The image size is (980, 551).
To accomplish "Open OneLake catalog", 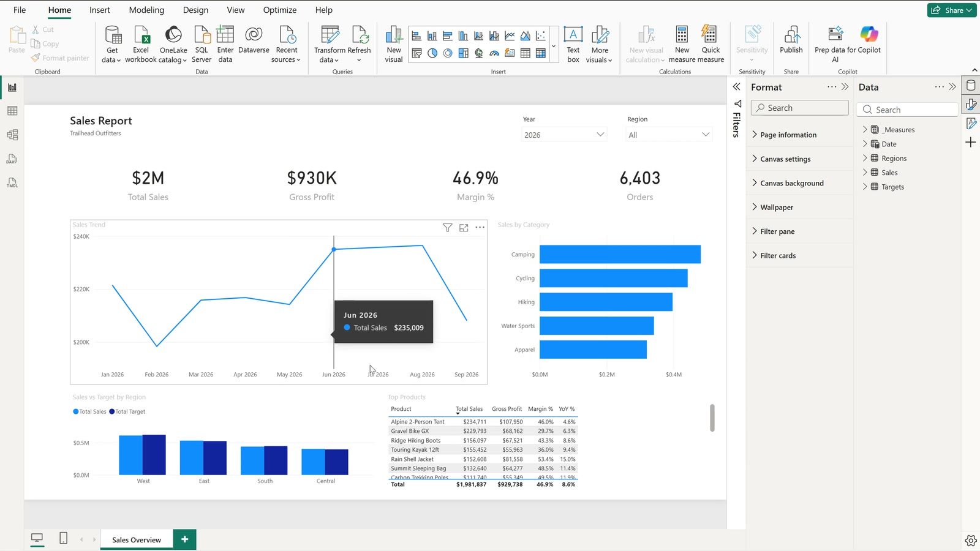I will pos(173,45).
